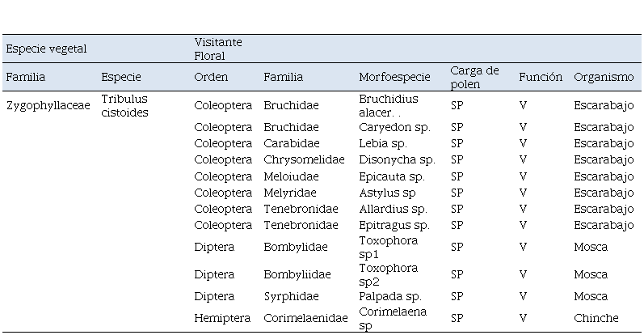644x335 pixels.
Task: Click the 'Organismo' column header
Action: pos(604,77)
